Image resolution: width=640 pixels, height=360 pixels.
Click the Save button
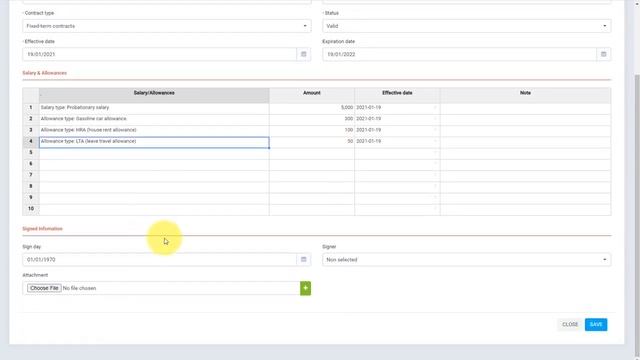(x=596, y=324)
